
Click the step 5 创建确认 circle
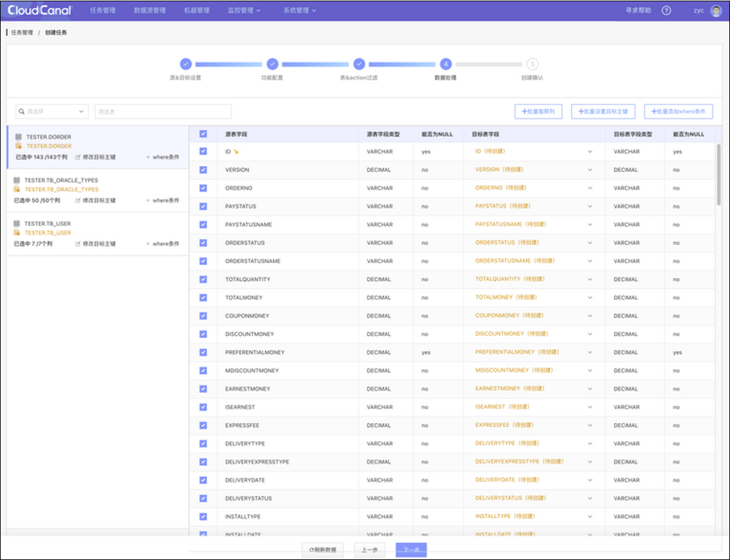532,64
